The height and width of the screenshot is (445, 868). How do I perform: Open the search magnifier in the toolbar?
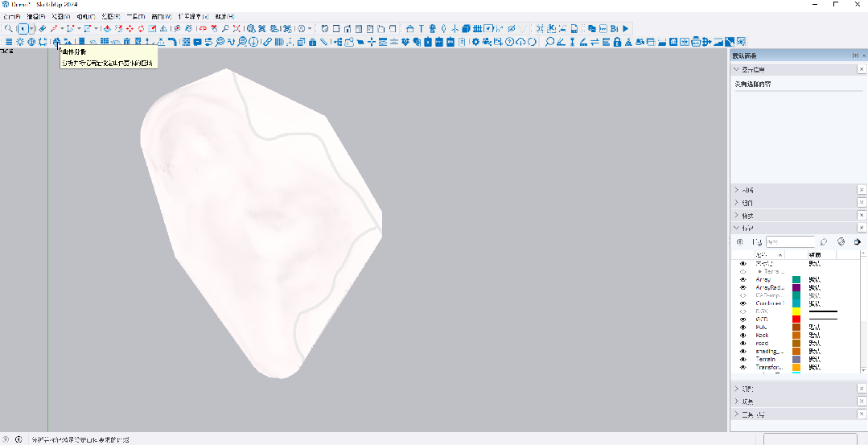tap(8, 29)
